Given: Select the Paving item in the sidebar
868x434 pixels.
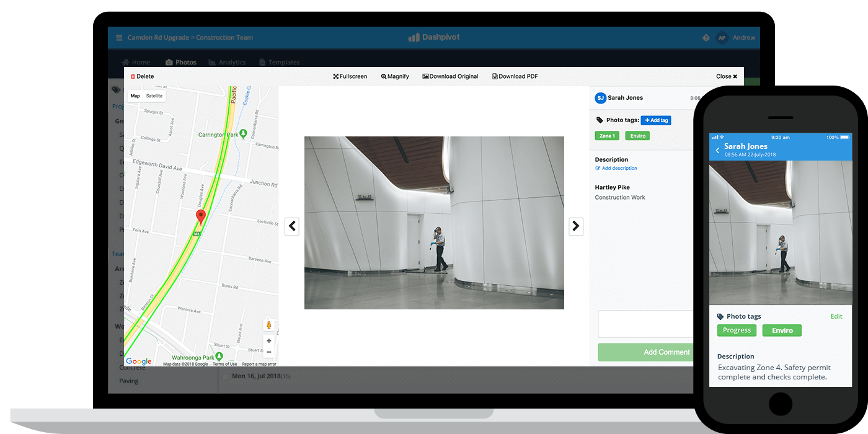Looking at the screenshot, I should [x=129, y=381].
